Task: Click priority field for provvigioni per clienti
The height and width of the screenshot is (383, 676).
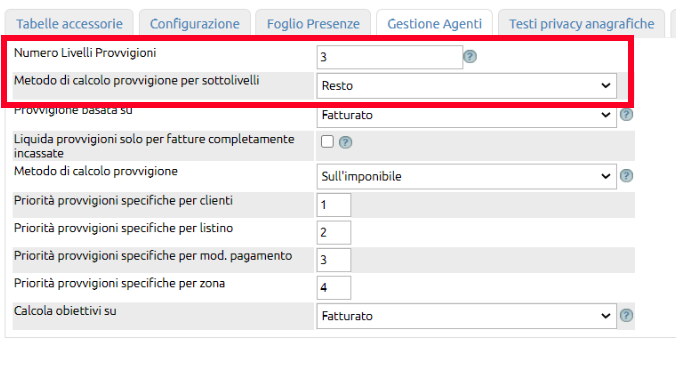Action: [x=334, y=204]
